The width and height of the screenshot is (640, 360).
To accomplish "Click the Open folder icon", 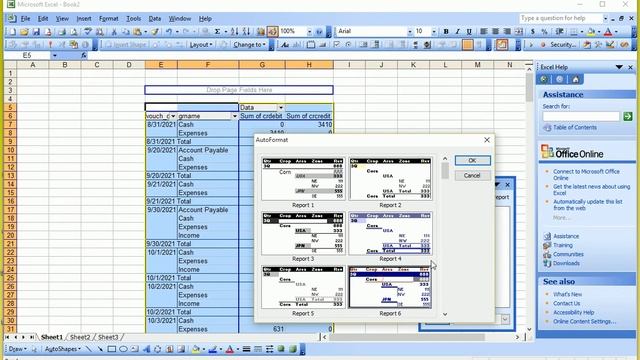I will [x=24, y=31].
